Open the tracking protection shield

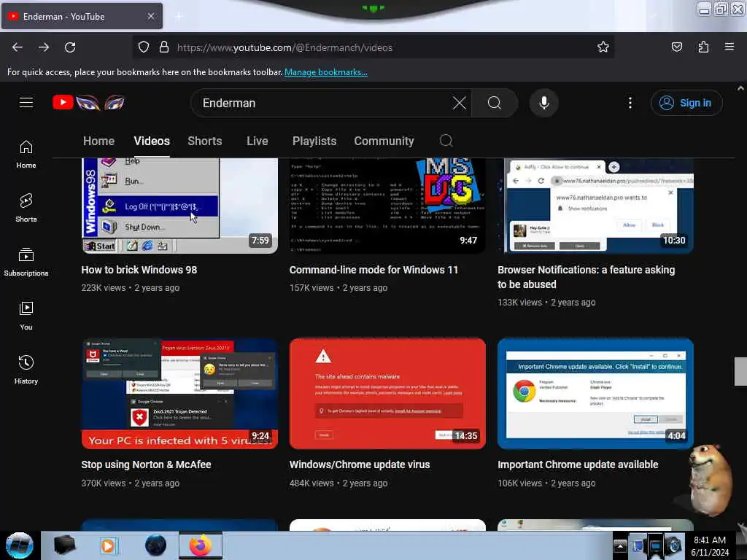tap(144, 47)
